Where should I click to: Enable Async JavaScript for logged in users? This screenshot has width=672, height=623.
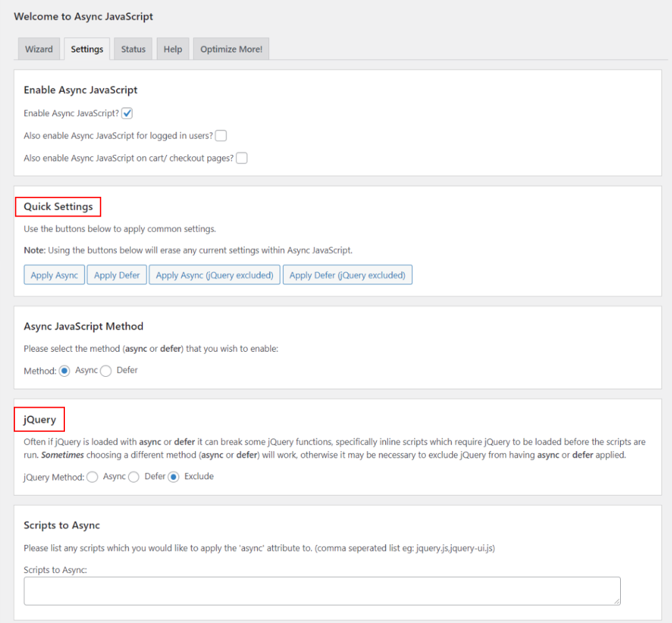click(220, 135)
